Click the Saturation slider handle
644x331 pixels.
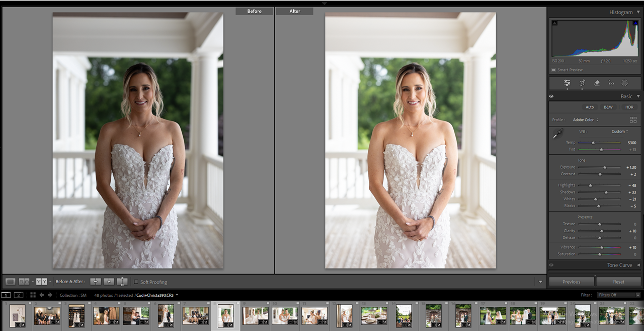[x=600, y=254]
